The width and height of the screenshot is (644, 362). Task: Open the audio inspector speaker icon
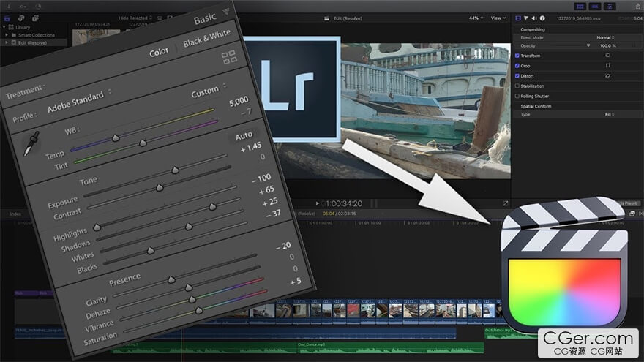click(533, 18)
